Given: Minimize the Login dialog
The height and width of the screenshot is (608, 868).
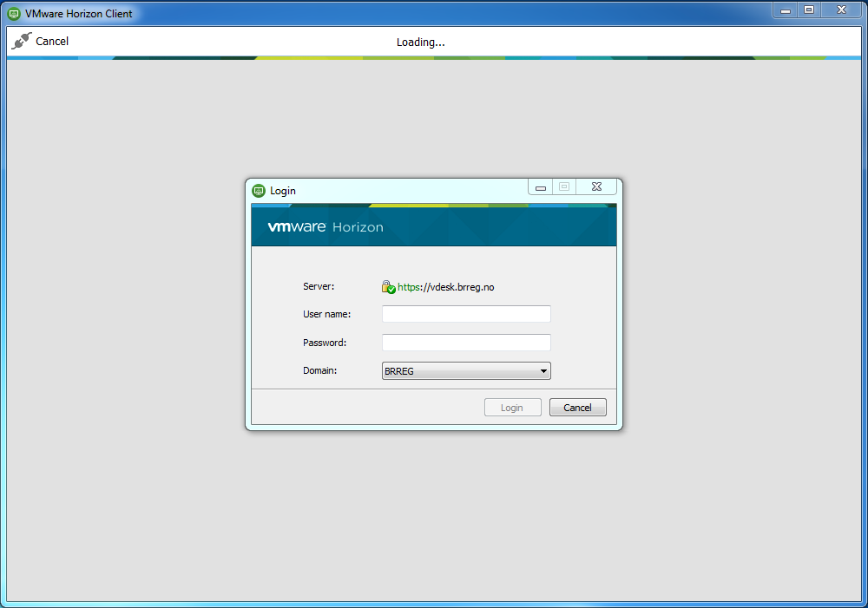Looking at the screenshot, I should [x=540, y=187].
